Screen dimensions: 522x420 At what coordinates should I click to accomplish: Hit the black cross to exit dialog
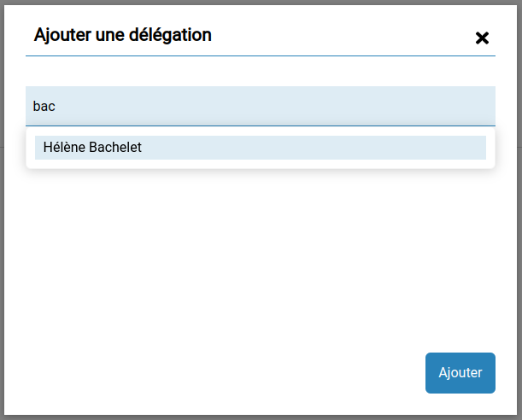[482, 38]
